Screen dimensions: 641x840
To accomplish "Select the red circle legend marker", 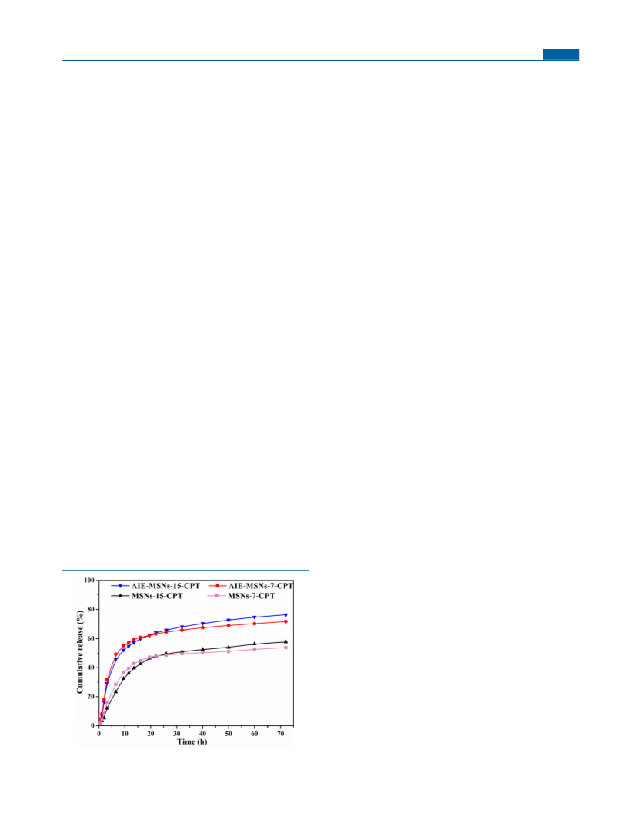I will click(x=218, y=586).
